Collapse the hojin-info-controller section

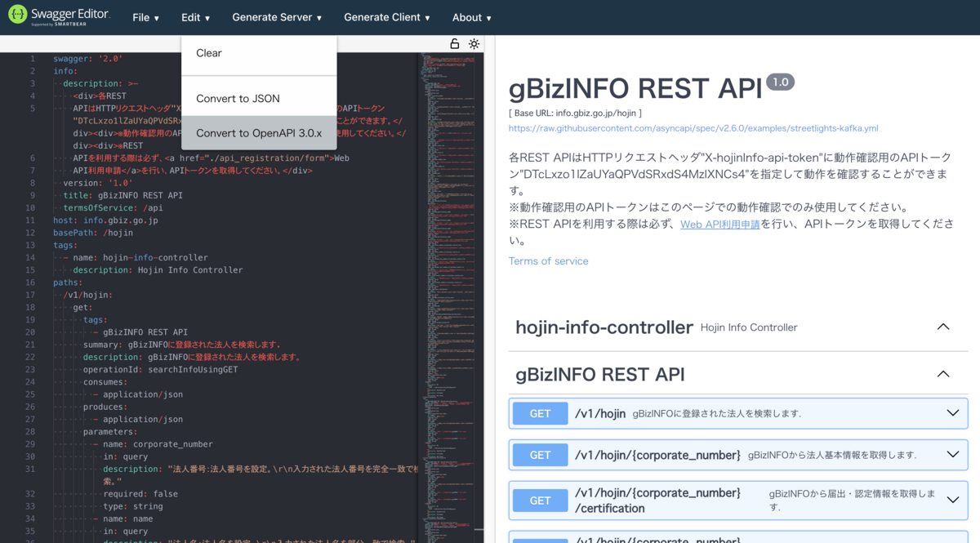coord(943,327)
